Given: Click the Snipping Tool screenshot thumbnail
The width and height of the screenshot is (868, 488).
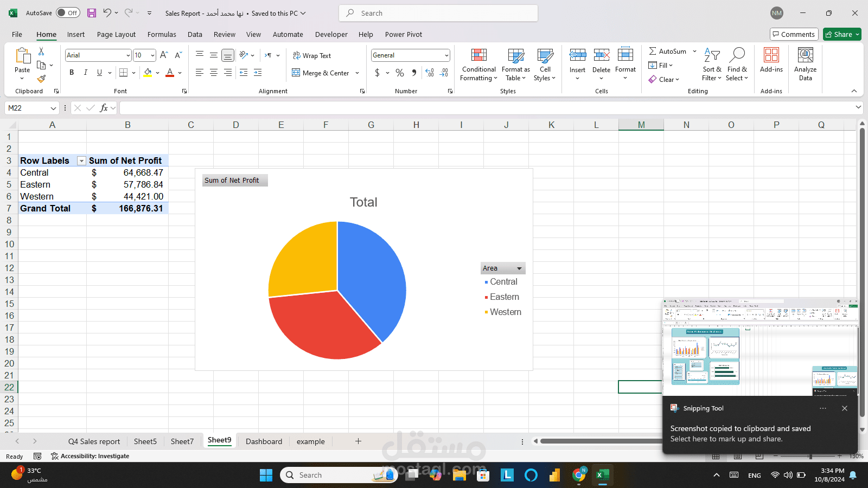Looking at the screenshot, I should click(760, 347).
